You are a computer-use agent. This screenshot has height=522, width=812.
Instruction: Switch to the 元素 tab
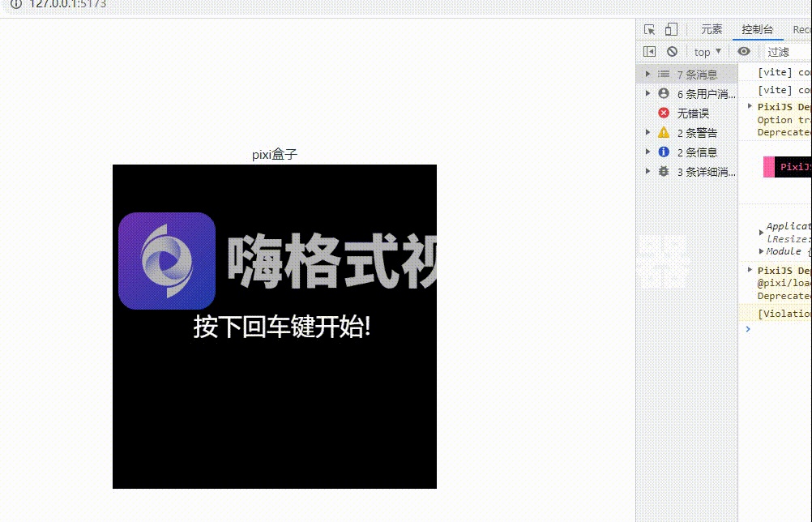pos(711,28)
